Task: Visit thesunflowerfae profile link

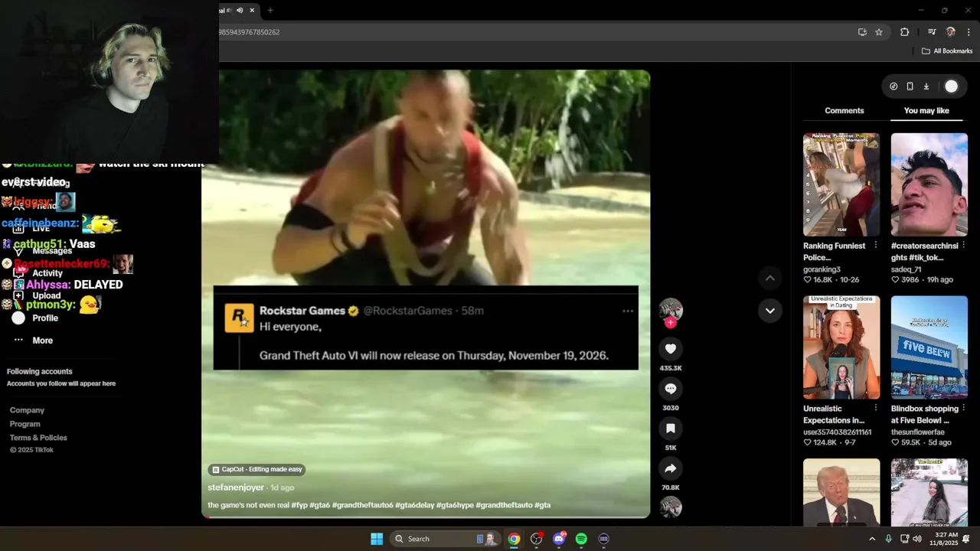Action: click(917, 432)
